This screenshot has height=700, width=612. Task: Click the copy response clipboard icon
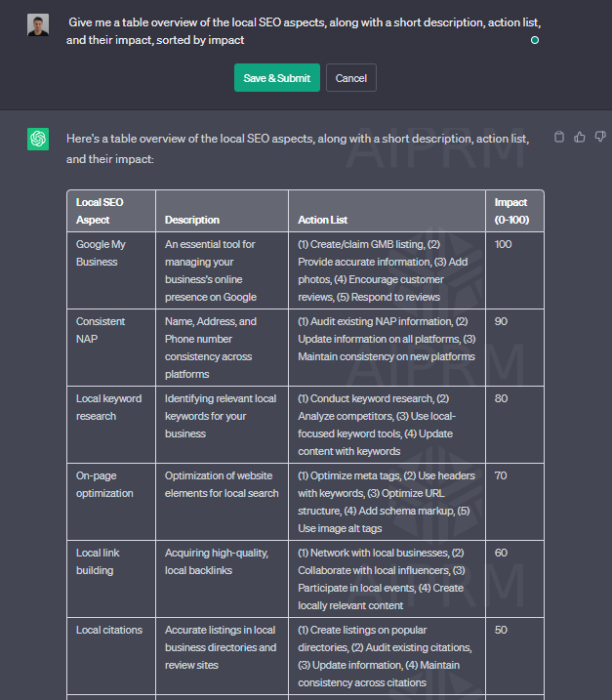pos(558,138)
